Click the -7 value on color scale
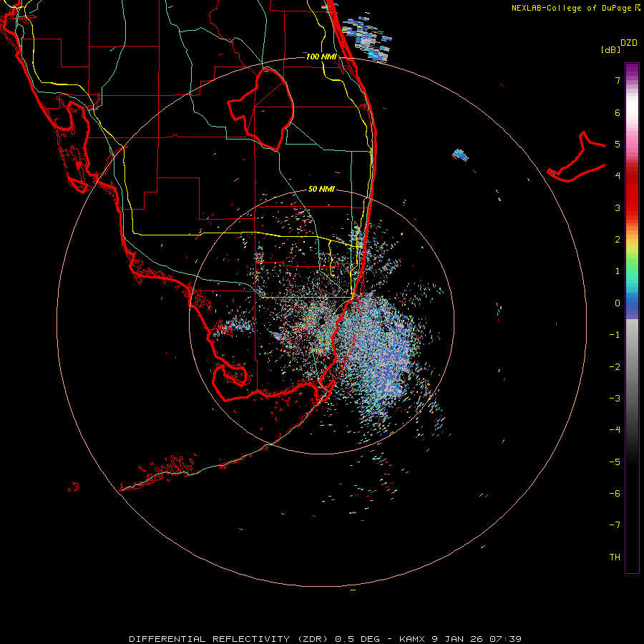 point(615,525)
